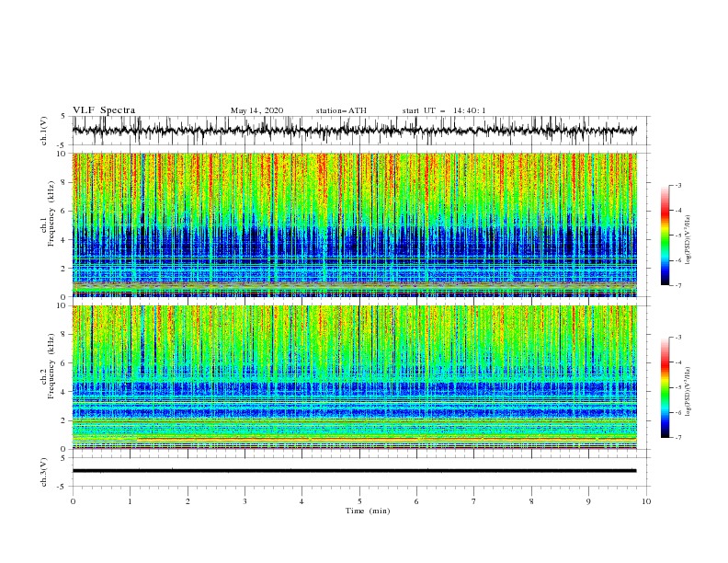The height and width of the screenshot is (563, 728).
Task: Click the "Time (min)" x-axis label
Action: [x=368, y=511]
